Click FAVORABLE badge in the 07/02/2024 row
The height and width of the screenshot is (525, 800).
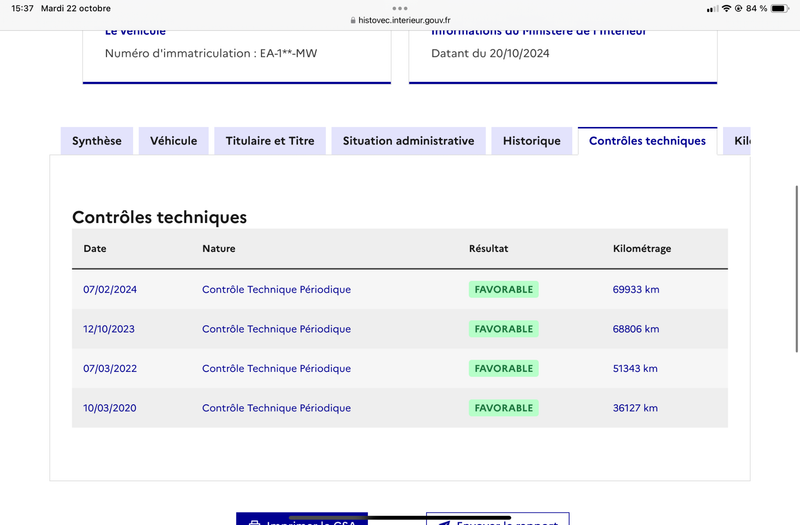[504, 289]
